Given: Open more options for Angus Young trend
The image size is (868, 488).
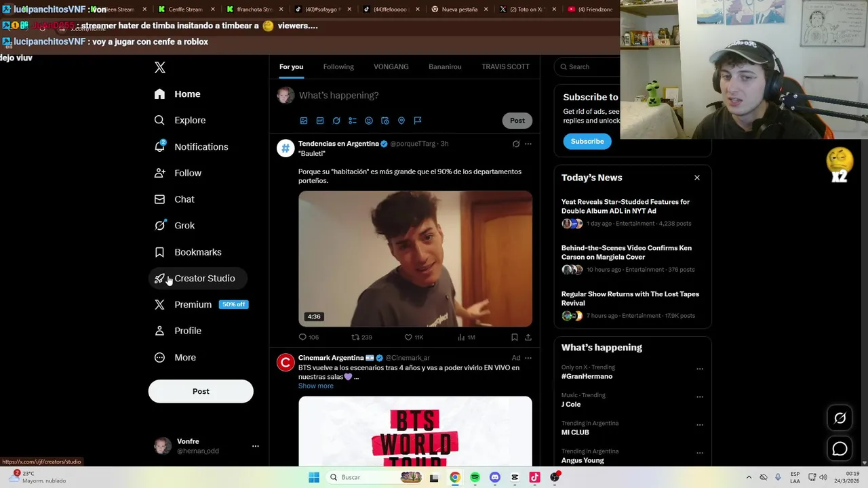Looking at the screenshot, I should coord(700,453).
